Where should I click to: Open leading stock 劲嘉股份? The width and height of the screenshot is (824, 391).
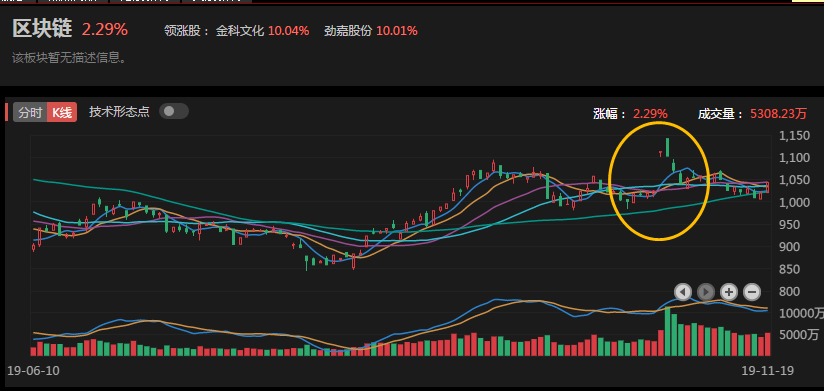point(347,31)
